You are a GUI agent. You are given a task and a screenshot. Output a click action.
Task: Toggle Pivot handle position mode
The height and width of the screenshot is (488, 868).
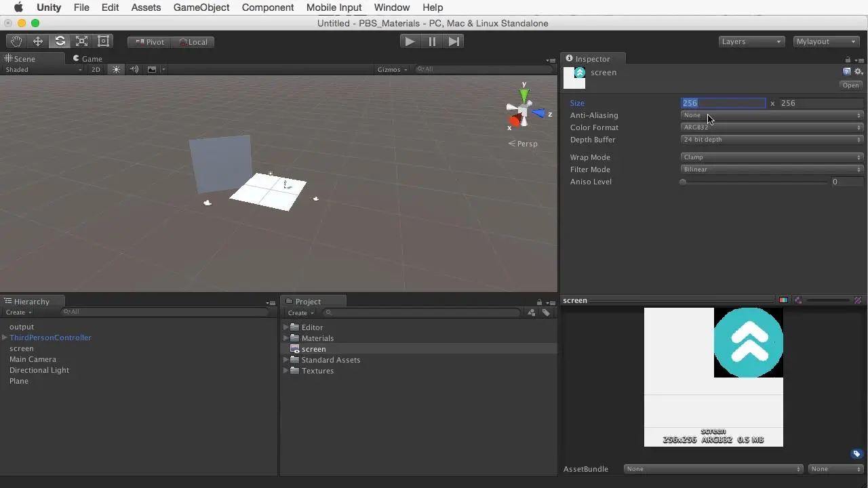[x=149, y=42]
